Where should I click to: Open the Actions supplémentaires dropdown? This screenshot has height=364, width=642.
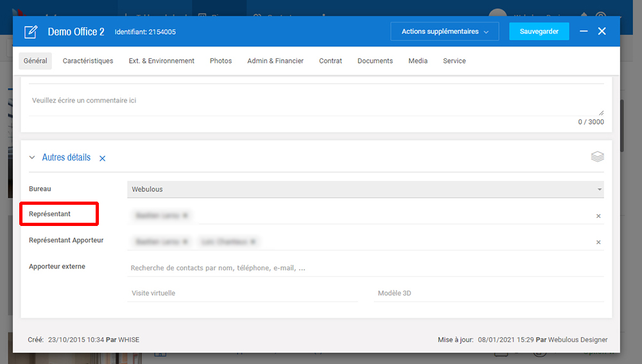pos(445,31)
